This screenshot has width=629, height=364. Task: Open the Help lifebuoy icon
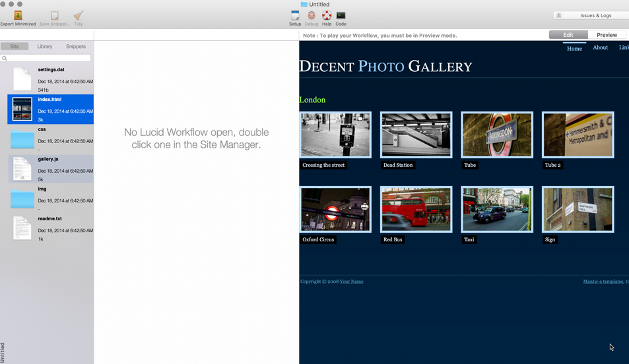pos(327,15)
